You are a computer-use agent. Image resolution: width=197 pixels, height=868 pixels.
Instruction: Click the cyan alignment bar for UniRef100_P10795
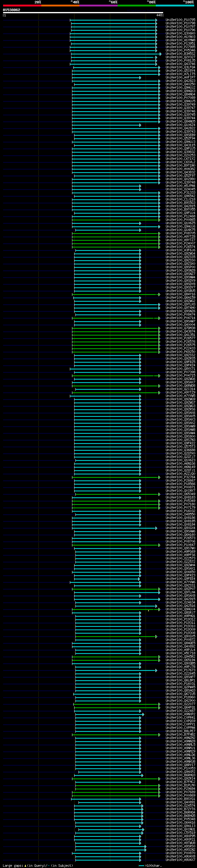pos(114,20)
